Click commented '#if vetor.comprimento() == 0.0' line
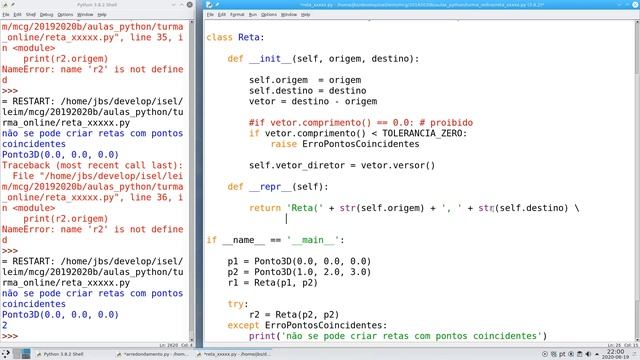Viewport: 640px width, 360px height. (x=361, y=122)
